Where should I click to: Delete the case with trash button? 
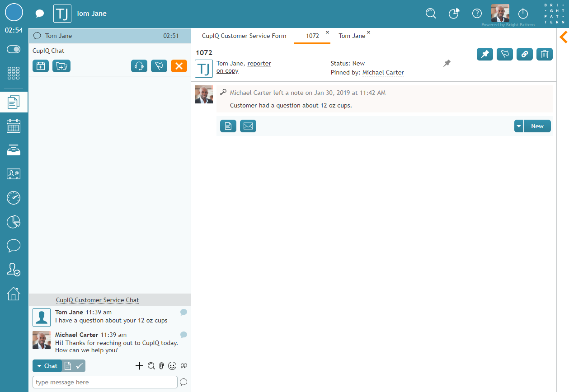click(545, 54)
